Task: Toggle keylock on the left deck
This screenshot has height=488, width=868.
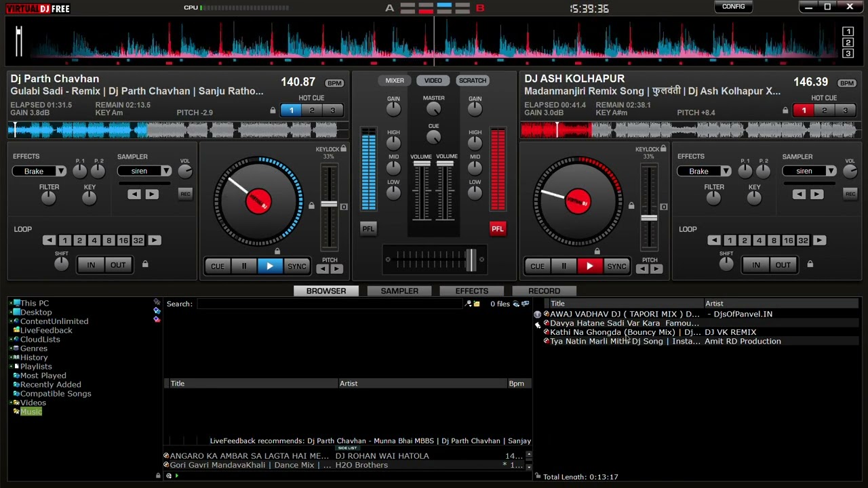Action: [344, 149]
